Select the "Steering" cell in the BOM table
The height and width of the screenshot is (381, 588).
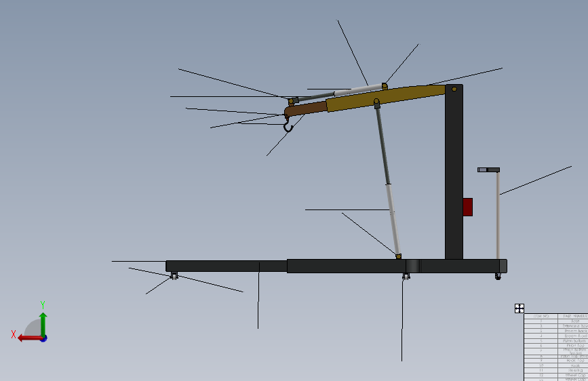click(x=573, y=371)
